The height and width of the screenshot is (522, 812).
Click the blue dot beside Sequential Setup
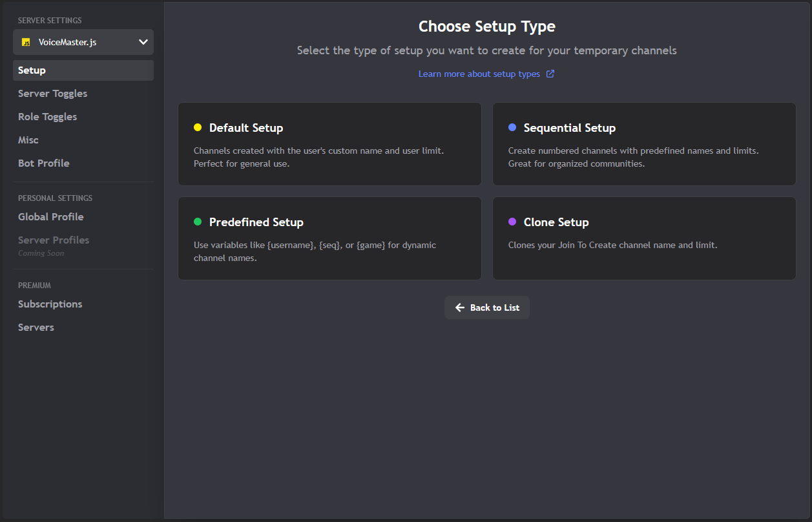click(512, 127)
